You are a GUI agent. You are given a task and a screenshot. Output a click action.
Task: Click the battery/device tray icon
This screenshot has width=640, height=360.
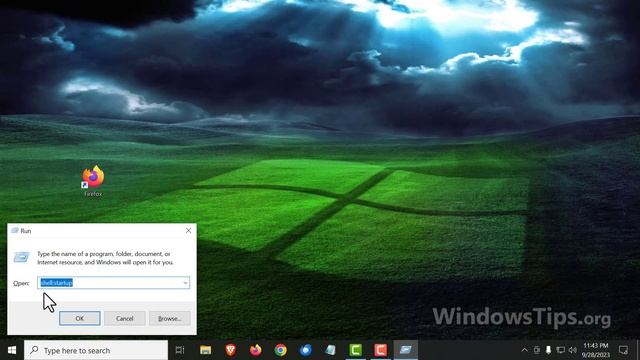click(x=537, y=350)
